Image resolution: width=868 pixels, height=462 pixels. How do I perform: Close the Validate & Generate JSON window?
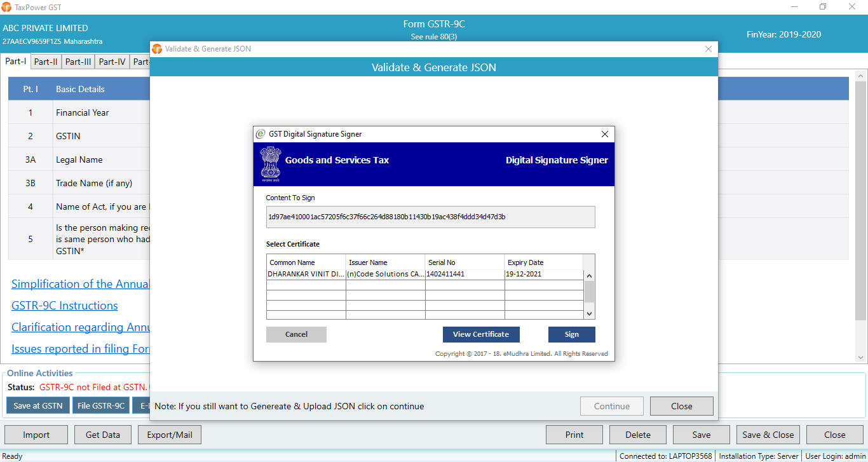tap(709, 49)
